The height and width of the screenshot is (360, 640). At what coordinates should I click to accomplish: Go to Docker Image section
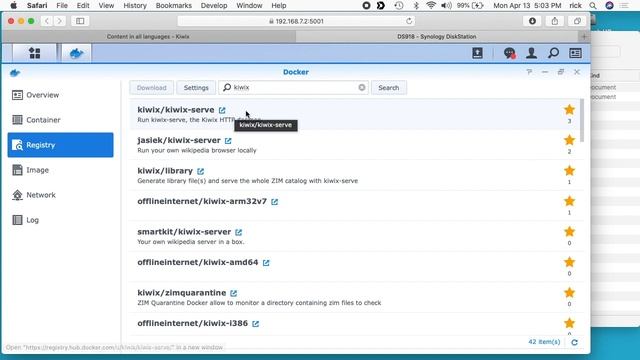click(60, 170)
